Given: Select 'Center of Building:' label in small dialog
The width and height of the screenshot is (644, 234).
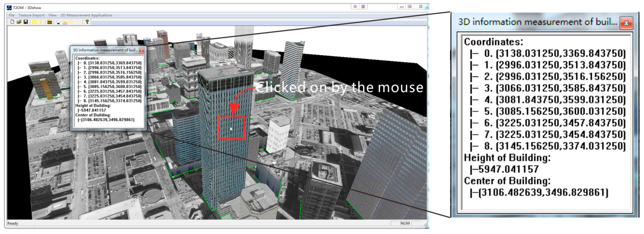Looking at the screenshot, I should coord(93,115).
